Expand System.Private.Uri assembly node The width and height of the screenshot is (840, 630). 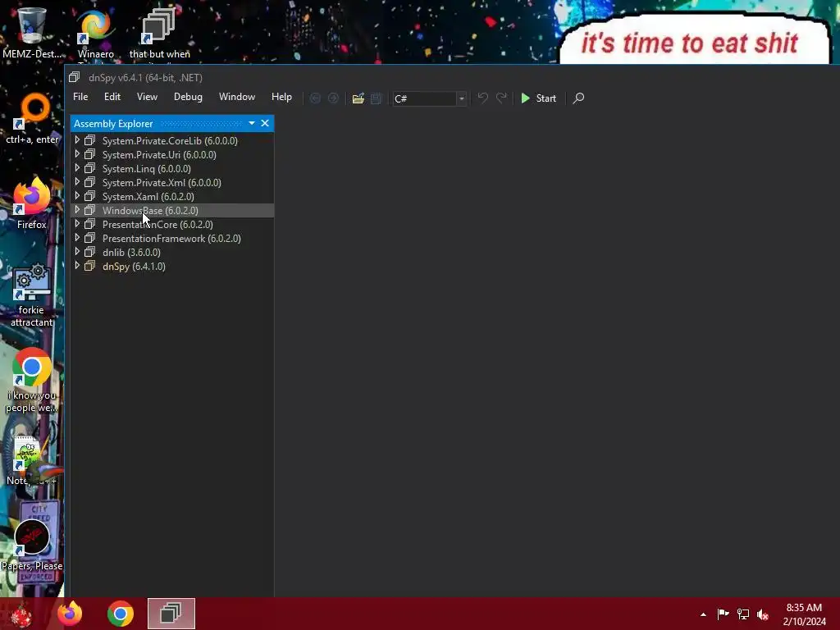77,154
